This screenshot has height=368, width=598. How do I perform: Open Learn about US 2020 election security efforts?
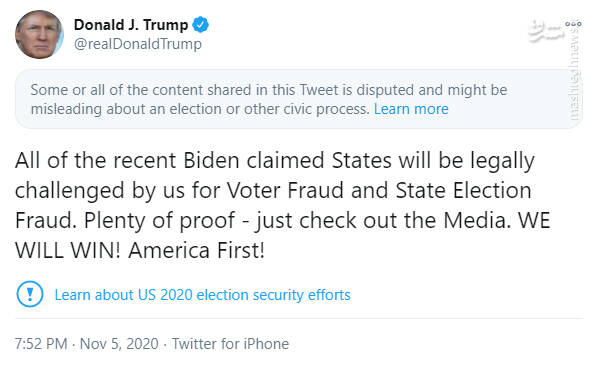tap(203, 295)
